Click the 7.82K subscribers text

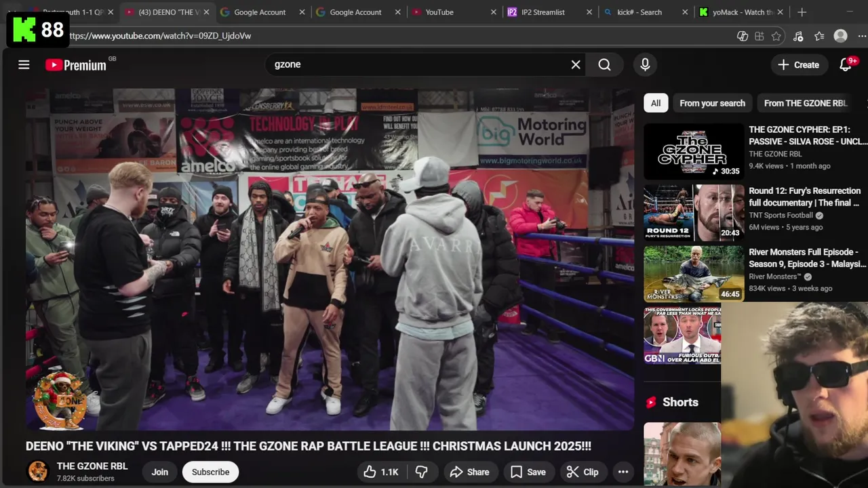(85, 479)
